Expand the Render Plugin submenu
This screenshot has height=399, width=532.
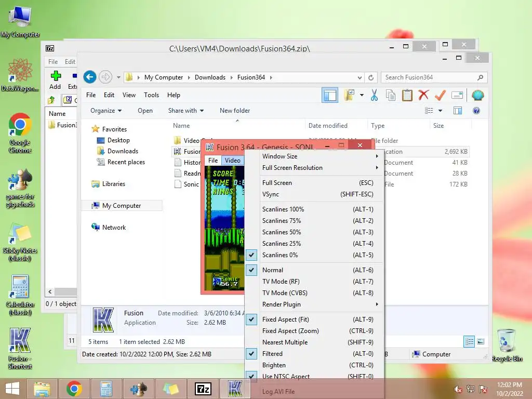(x=314, y=304)
